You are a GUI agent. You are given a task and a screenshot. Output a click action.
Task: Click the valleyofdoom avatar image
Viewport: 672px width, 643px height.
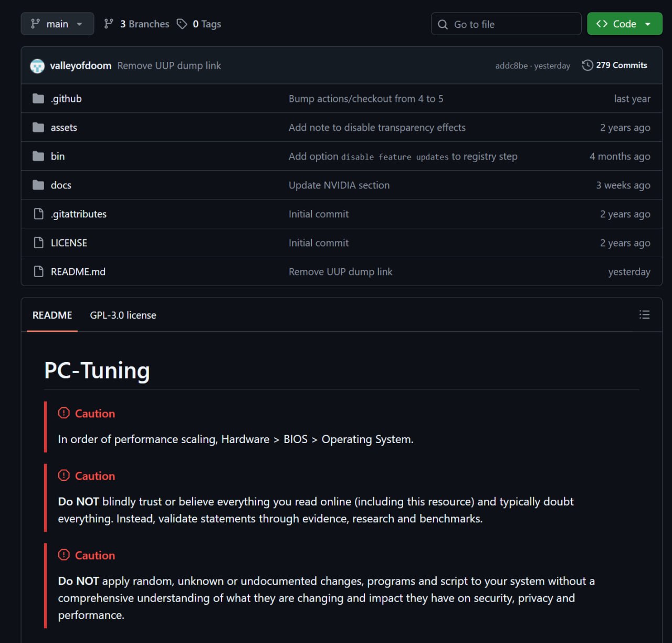click(x=37, y=66)
